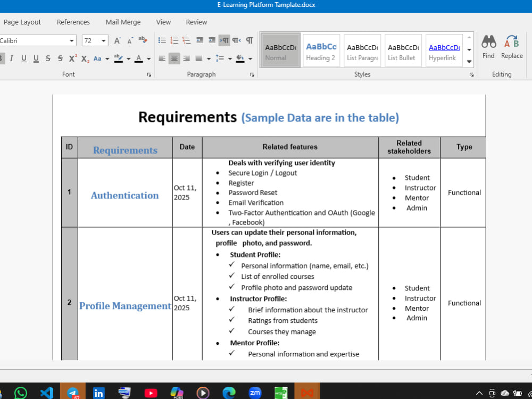Open the Page Layout tab
This screenshot has width=532, height=399.
pos(22,22)
